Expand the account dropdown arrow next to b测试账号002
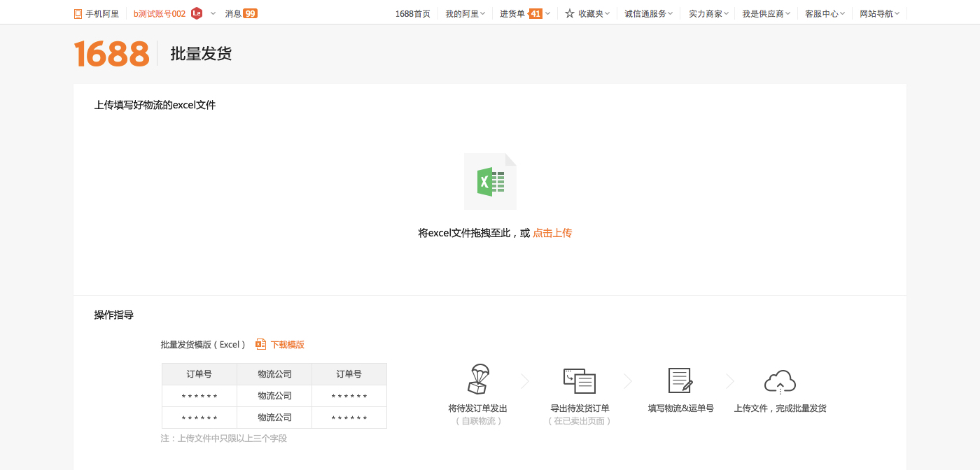This screenshot has height=470, width=980. coord(213,13)
